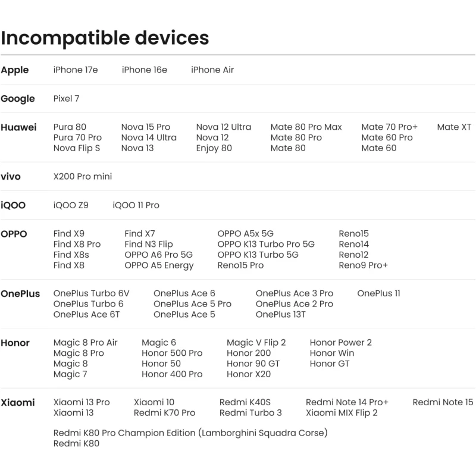Click Magic V Flip 2 entry
The width and height of the screenshot is (476, 476).
(256, 343)
